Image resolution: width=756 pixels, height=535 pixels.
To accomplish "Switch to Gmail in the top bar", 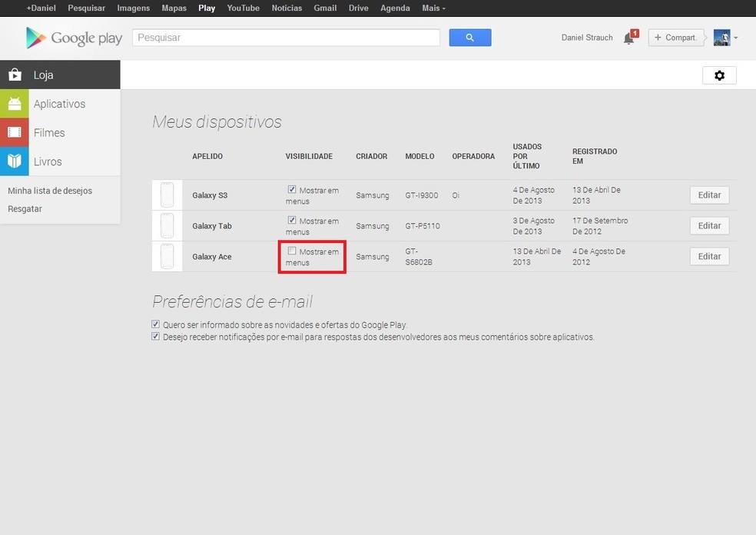I will pos(325,8).
